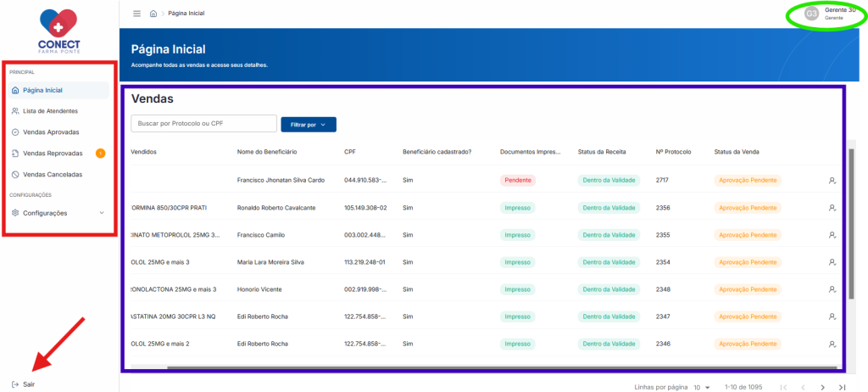
Task: Focus the Buscar por Protocolo ou CPF field
Action: 203,124
